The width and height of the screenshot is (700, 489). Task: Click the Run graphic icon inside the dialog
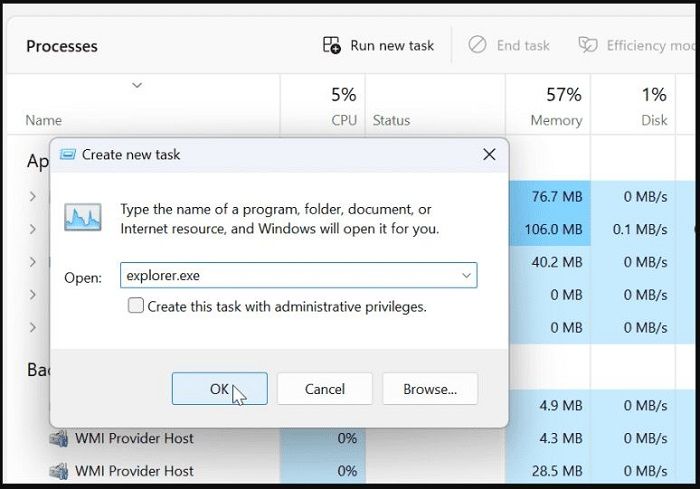82,217
